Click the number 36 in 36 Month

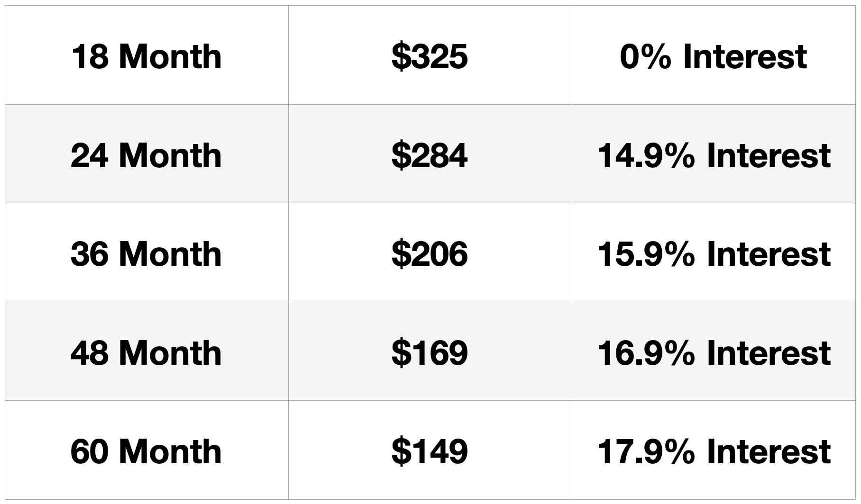pyautogui.click(x=90, y=253)
